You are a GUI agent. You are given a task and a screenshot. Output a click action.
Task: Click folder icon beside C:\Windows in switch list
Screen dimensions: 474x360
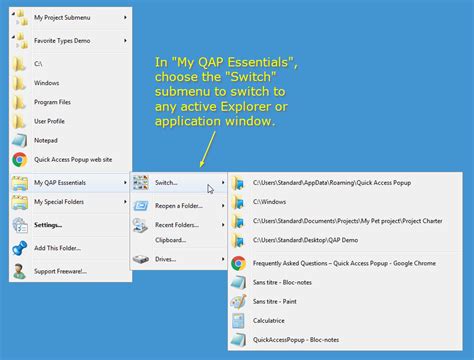[238, 202]
